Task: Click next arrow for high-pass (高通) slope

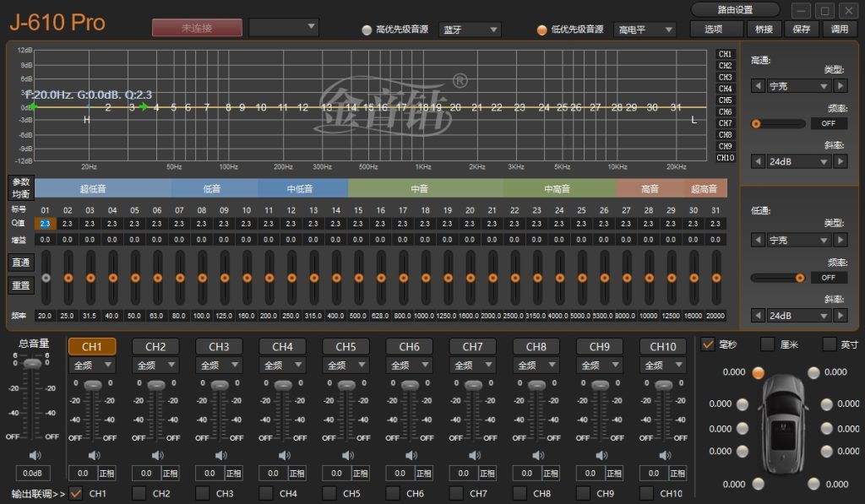Action: [841, 161]
